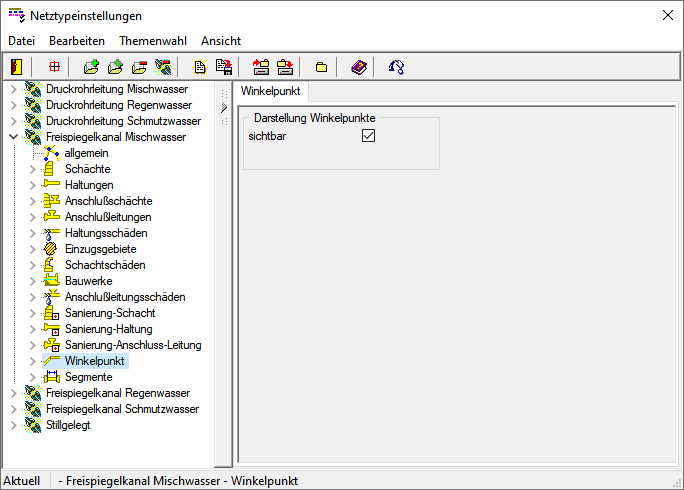684x490 pixels.
Task: Click the folder icon with red minus
Action: pos(139,67)
